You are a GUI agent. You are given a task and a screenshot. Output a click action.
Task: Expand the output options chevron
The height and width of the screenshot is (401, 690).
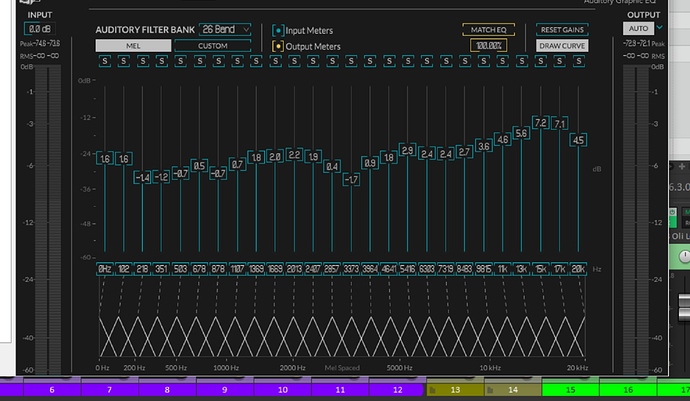coord(660,28)
